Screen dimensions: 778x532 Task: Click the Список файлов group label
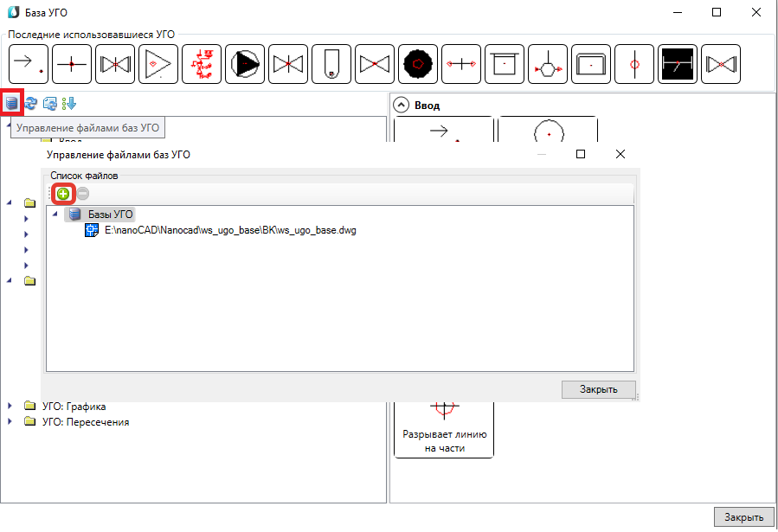pos(84,176)
